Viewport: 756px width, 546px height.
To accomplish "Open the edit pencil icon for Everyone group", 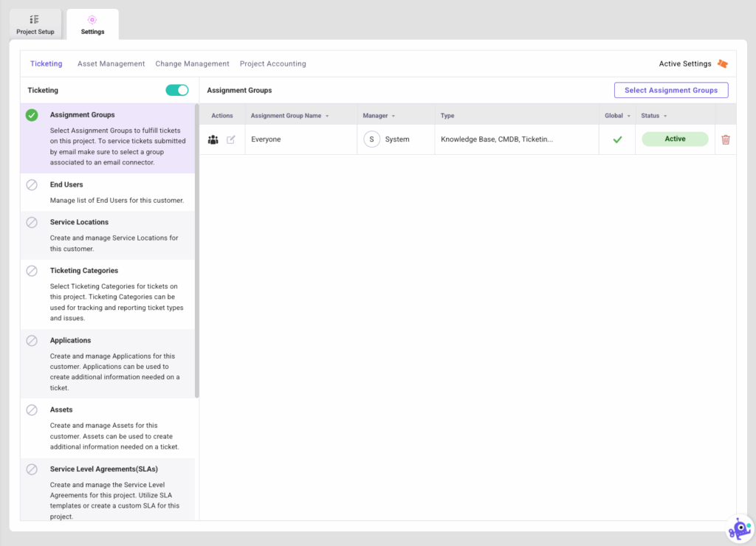I will pos(231,139).
